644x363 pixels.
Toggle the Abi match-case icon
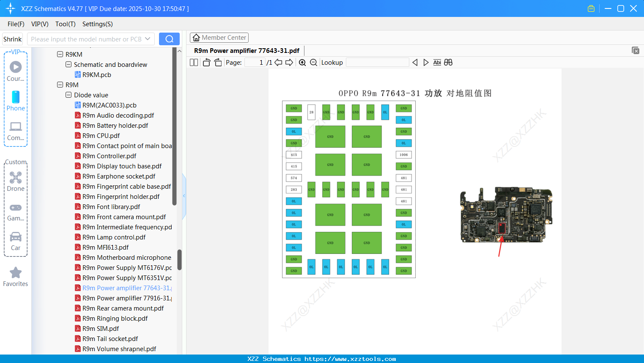437,63
